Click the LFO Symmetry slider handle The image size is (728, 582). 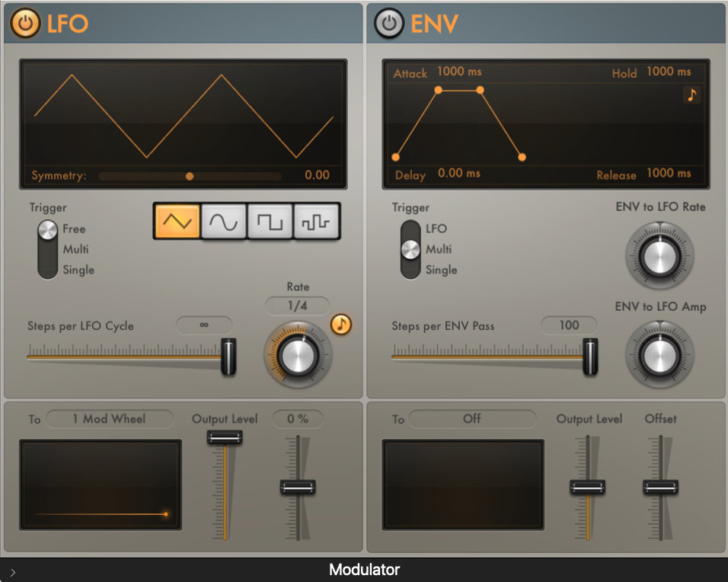pyautogui.click(x=190, y=176)
